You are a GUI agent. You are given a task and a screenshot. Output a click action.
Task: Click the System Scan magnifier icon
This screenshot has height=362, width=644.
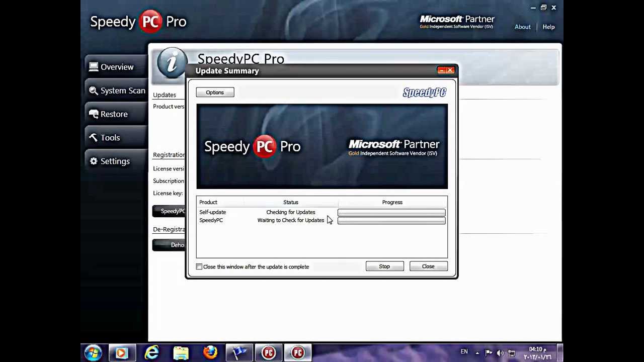[x=94, y=90]
